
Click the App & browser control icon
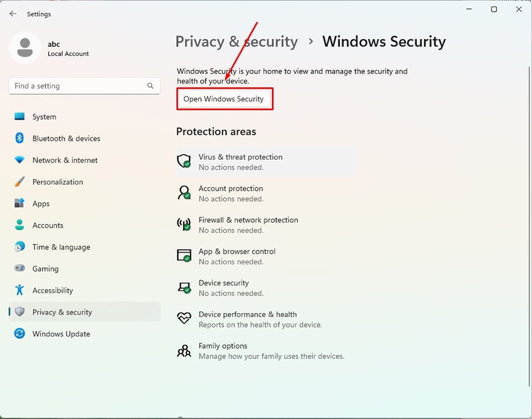184,256
